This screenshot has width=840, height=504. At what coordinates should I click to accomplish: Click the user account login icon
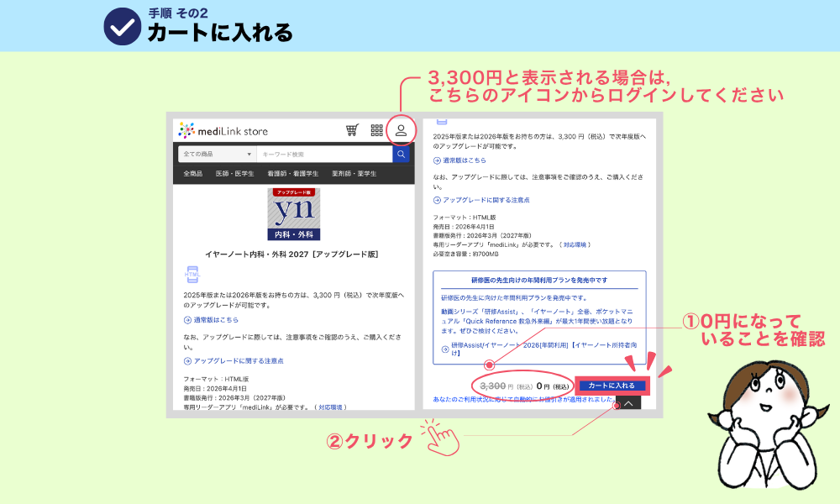[x=401, y=130]
